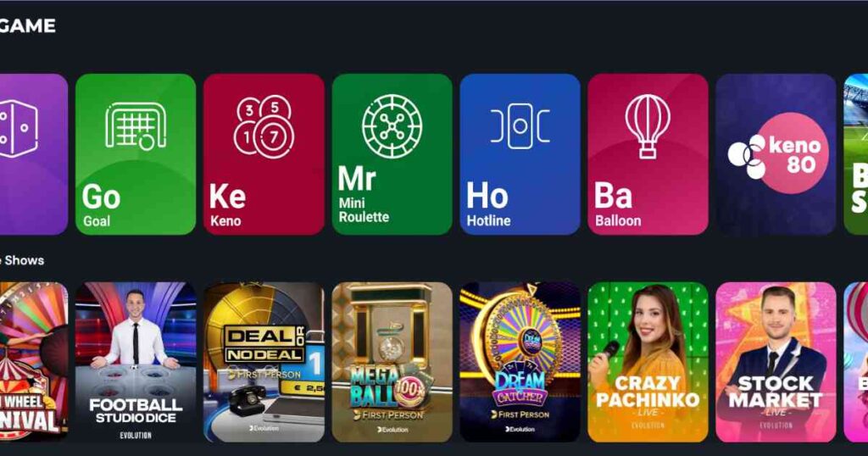Launch Deal or No Deal First Person
This screenshot has width=868, height=456.
264,362
